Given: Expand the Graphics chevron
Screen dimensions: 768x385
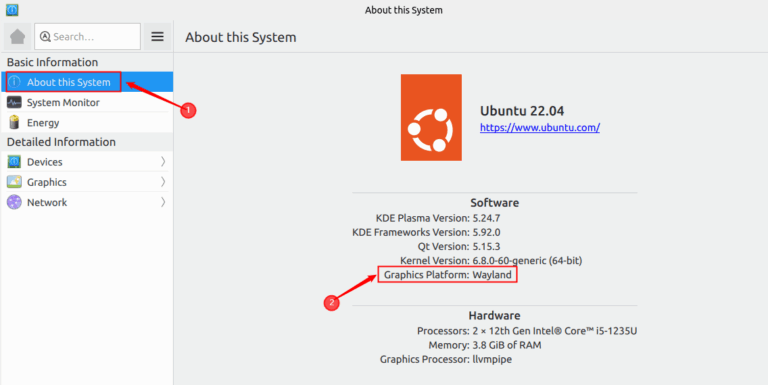Looking at the screenshot, I should (x=163, y=182).
